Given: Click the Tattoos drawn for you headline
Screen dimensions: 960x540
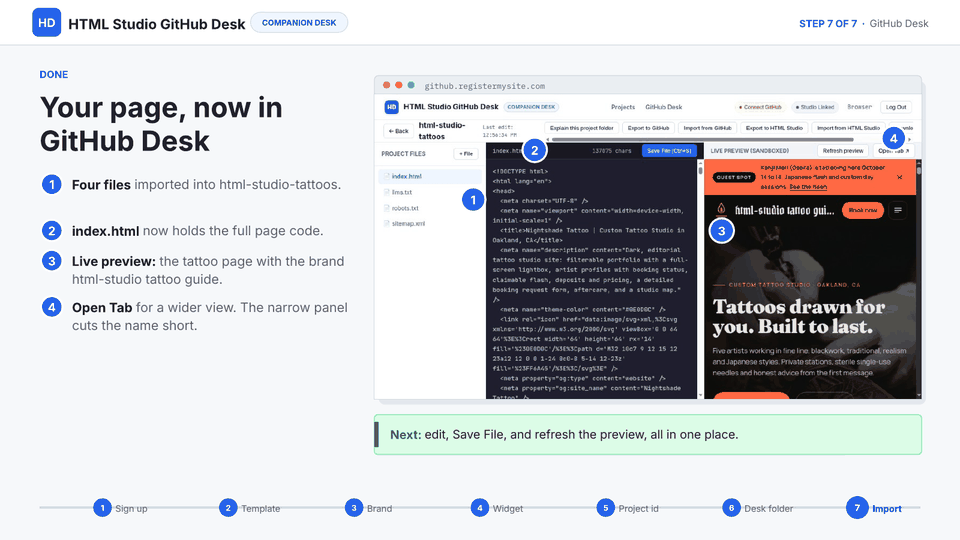Looking at the screenshot, I should pos(798,317).
